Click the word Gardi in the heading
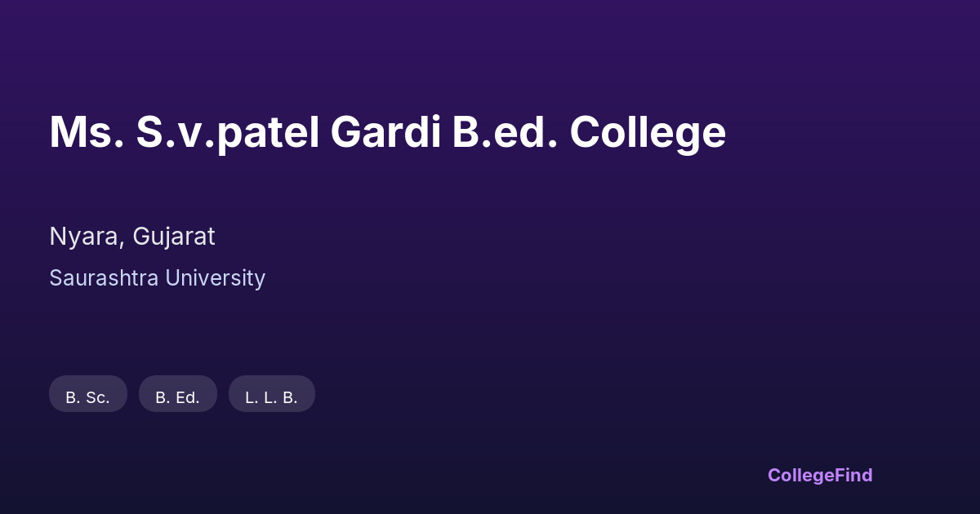The height and width of the screenshot is (514, 980). (x=385, y=132)
